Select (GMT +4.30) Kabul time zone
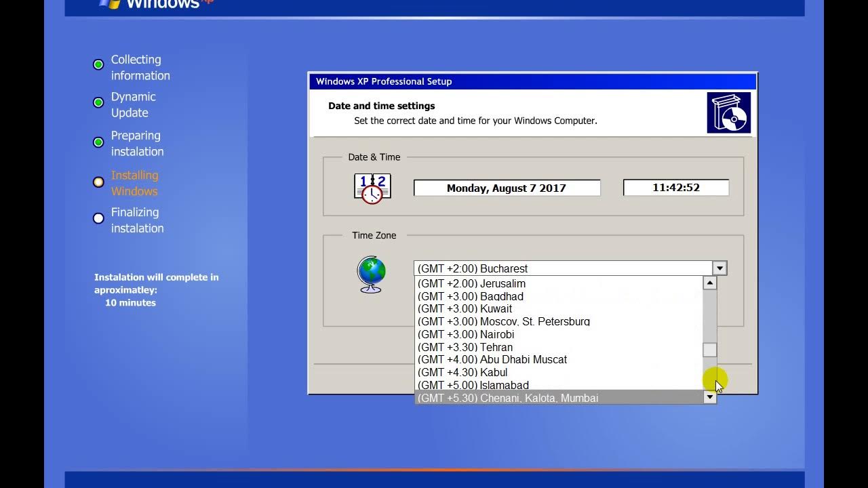This screenshot has height=488, width=868. coord(559,372)
